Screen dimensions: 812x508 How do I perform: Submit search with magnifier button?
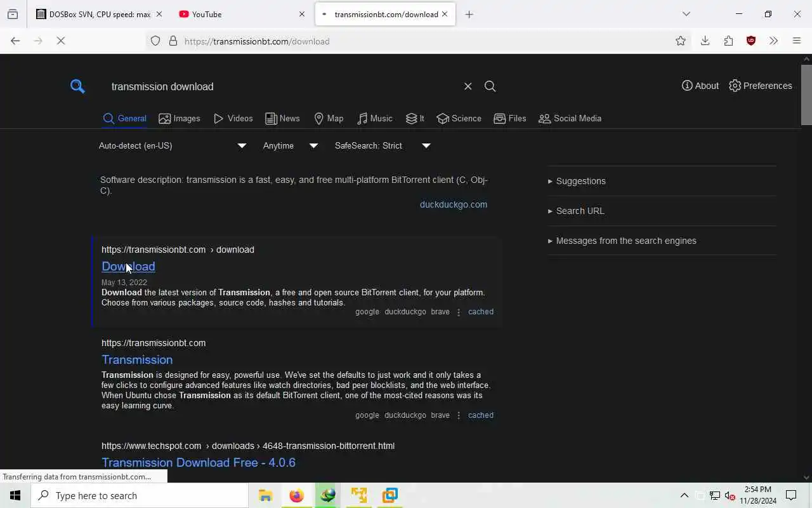click(490, 86)
